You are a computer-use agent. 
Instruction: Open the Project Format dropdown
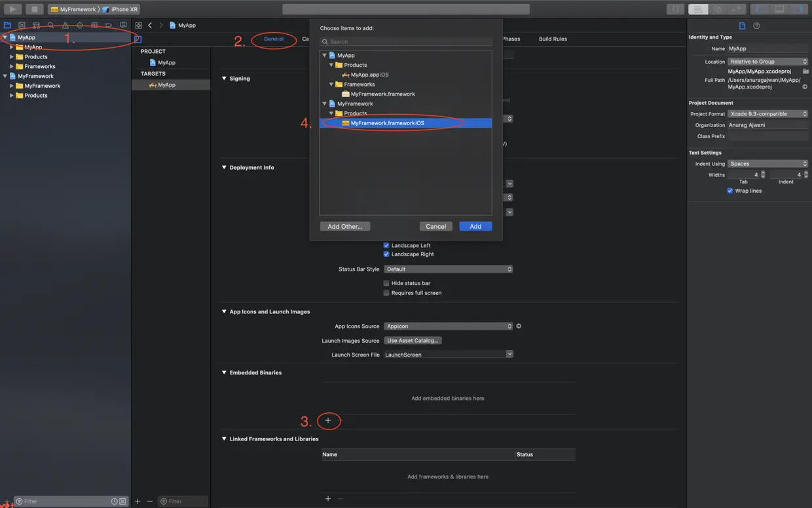click(768, 114)
